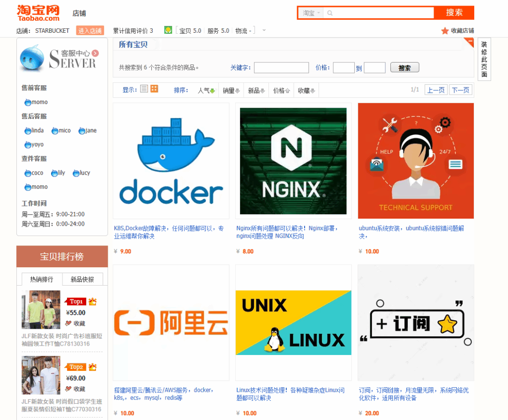Open the Nginx所有问题都可以解决 product title link
The height and width of the screenshot is (420, 508).
coord(287,232)
